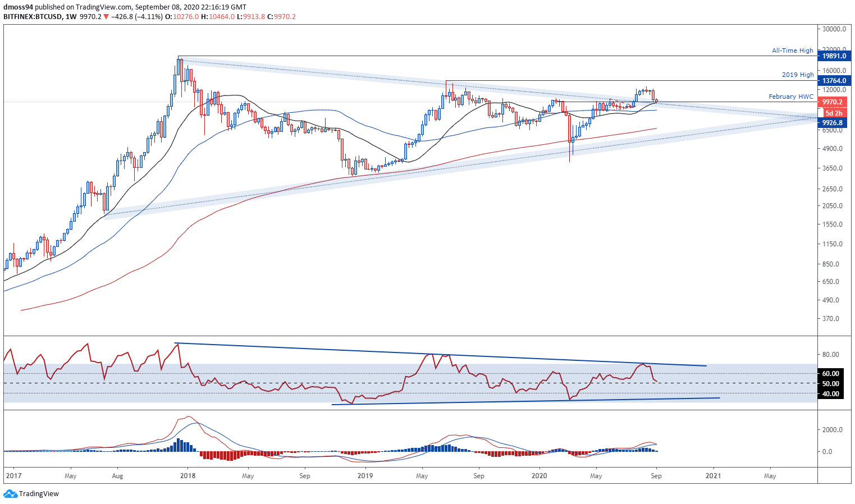Click the high value H:10464.0
This screenshot has height=504, width=855.
point(218,17)
